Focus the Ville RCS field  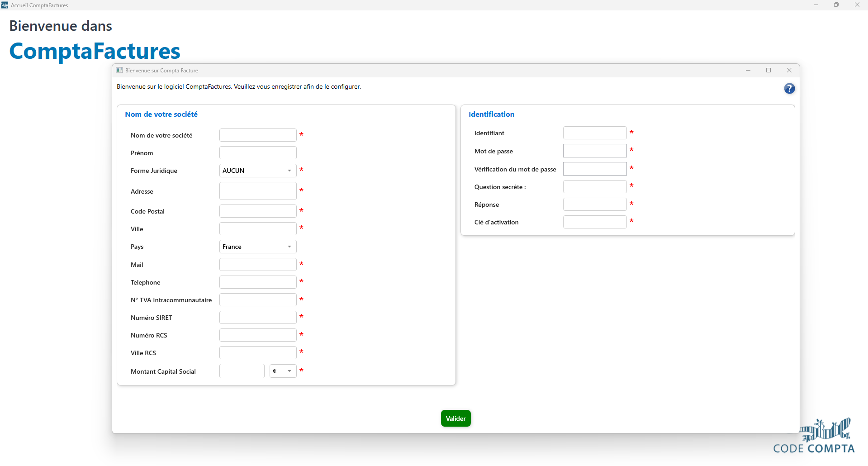[258, 353]
